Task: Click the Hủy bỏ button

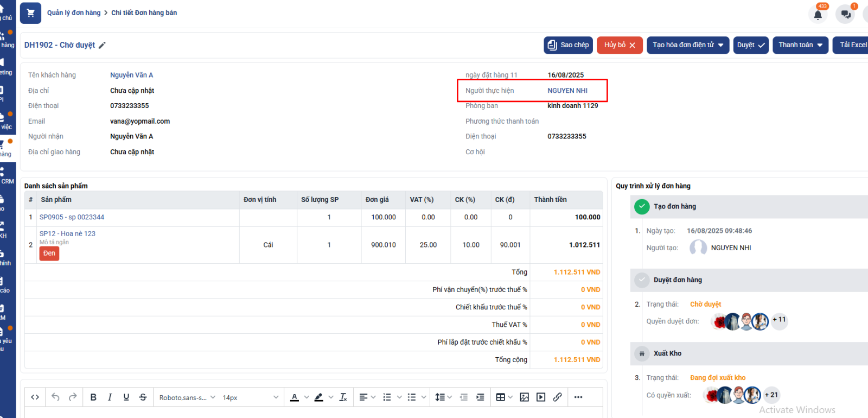Action: [x=620, y=45]
